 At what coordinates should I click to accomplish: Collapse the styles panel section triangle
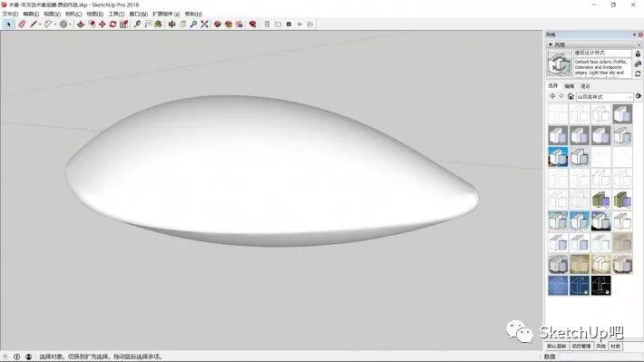click(x=551, y=44)
